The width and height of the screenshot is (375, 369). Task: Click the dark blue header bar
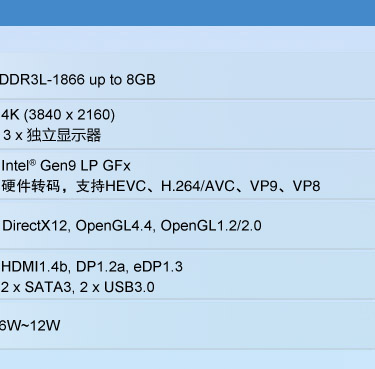[x=187, y=13]
